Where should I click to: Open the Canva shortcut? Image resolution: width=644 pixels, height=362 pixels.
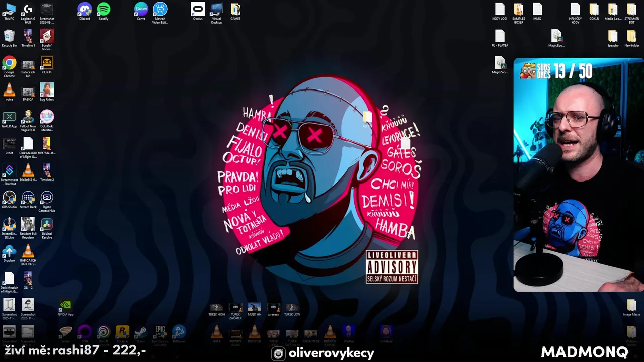pos(141,11)
